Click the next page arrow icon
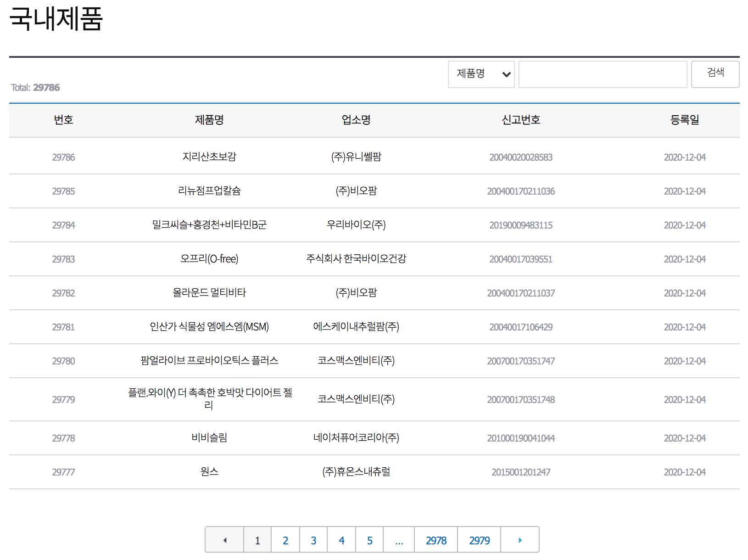 click(520, 539)
